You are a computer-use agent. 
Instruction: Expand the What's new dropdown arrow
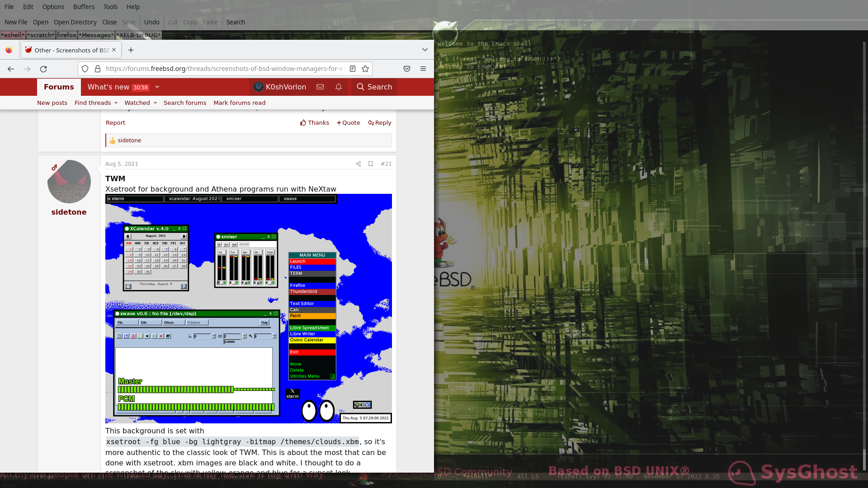(157, 87)
